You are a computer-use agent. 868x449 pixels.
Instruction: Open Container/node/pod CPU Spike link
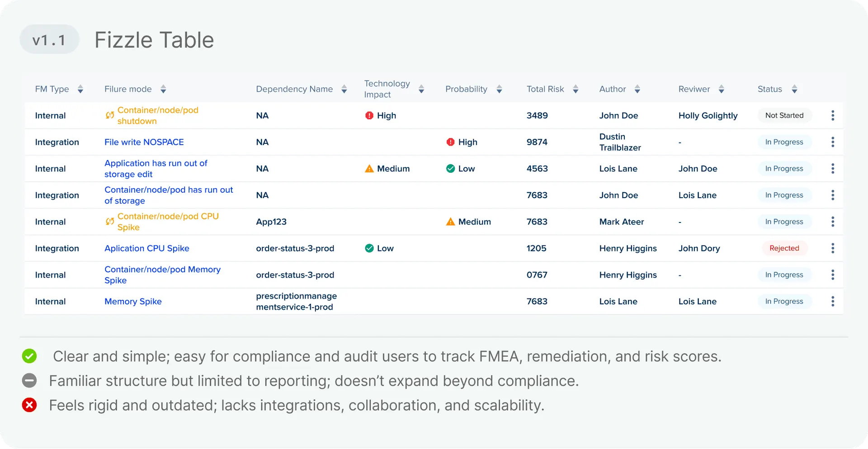(168, 222)
